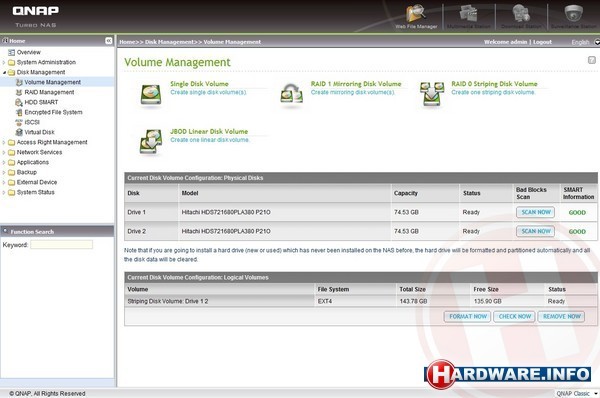This screenshot has width=600, height=398.
Task: Click the RAID 0 Striping Disk Volume icon
Action: tap(432, 94)
